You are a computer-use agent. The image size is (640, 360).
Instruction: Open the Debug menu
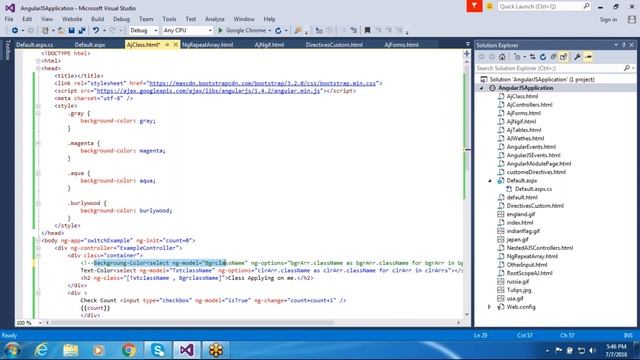point(121,19)
